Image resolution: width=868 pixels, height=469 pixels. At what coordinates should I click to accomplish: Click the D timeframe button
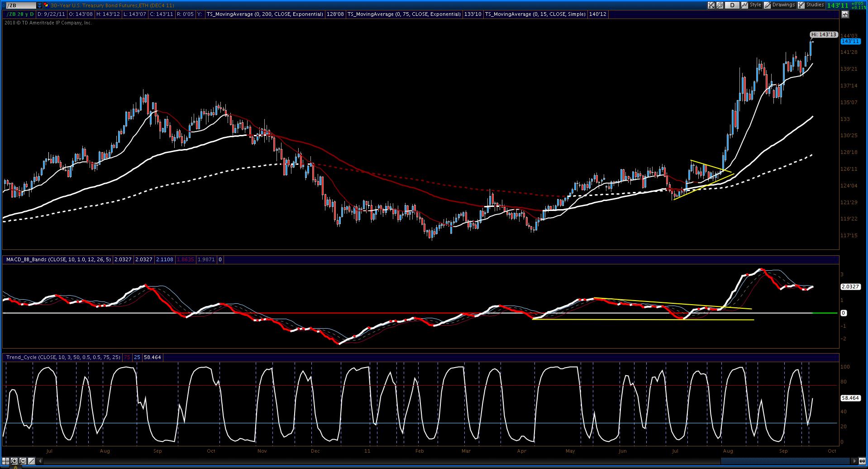click(x=732, y=5)
